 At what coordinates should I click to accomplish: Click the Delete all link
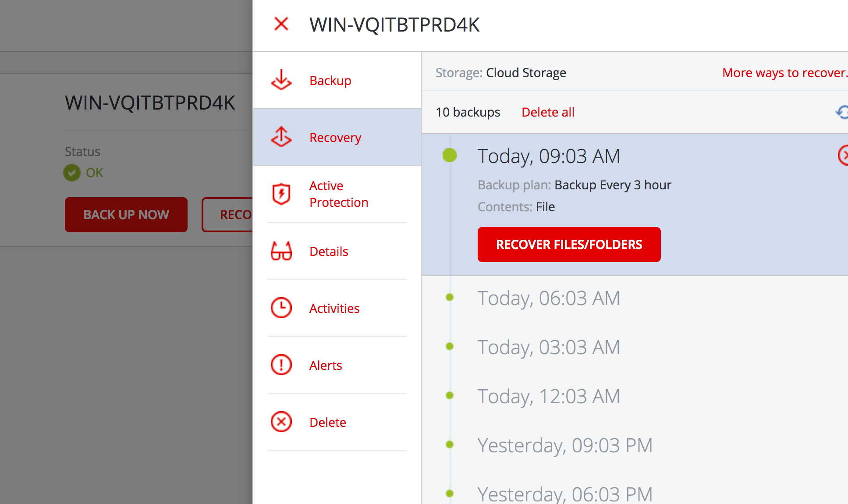pyautogui.click(x=548, y=112)
